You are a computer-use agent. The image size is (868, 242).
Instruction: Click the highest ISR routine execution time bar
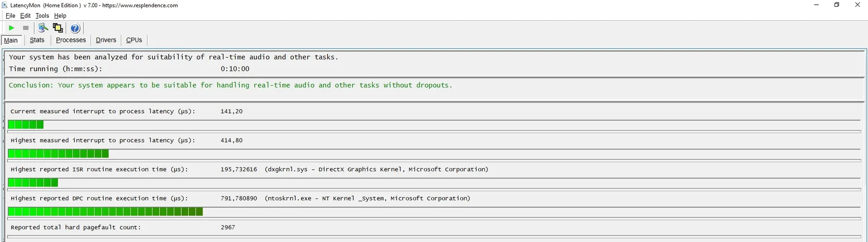pyautogui.click(x=434, y=183)
